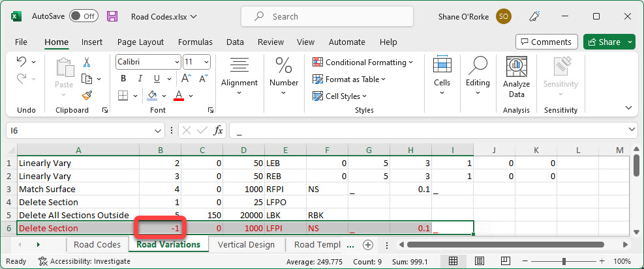The width and height of the screenshot is (644, 269).
Task: Open the Fill Color dropdown arrow
Action: 164,96
